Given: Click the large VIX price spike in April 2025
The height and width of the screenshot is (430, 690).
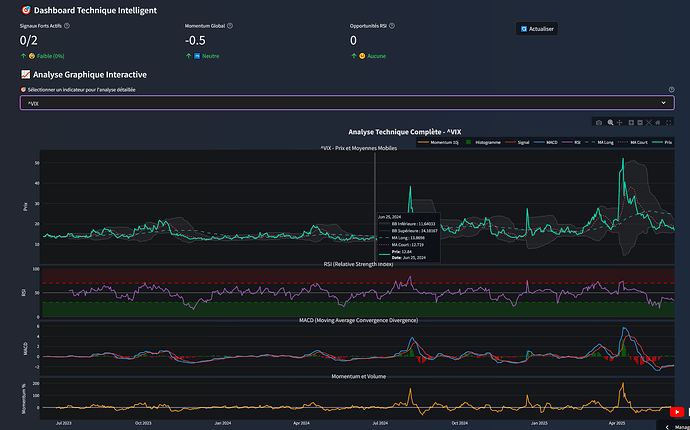Looking at the screenshot, I should (x=622, y=163).
